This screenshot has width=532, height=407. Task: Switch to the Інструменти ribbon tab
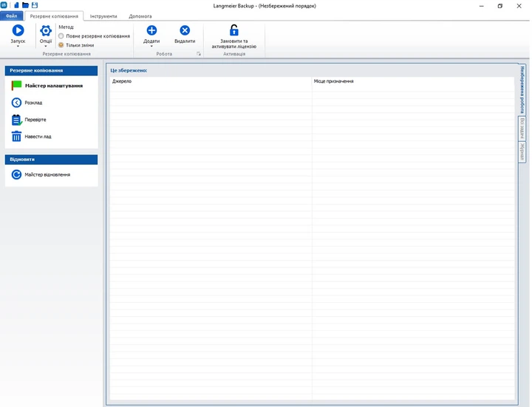tap(103, 16)
